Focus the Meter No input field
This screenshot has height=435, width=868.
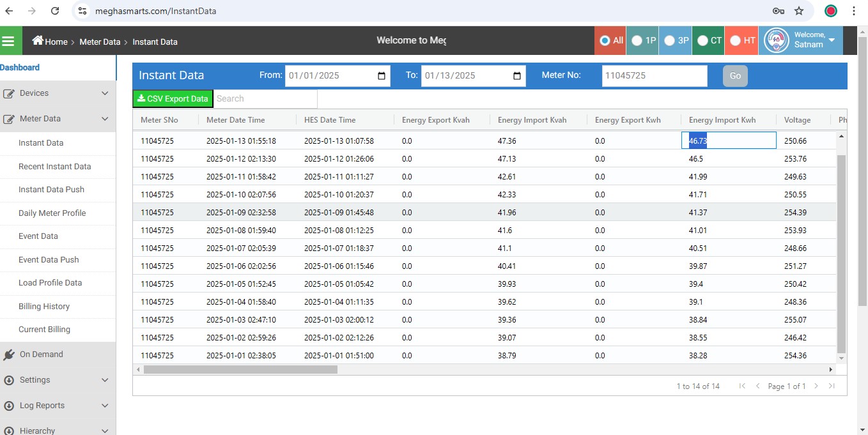pyautogui.click(x=655, y=76)
